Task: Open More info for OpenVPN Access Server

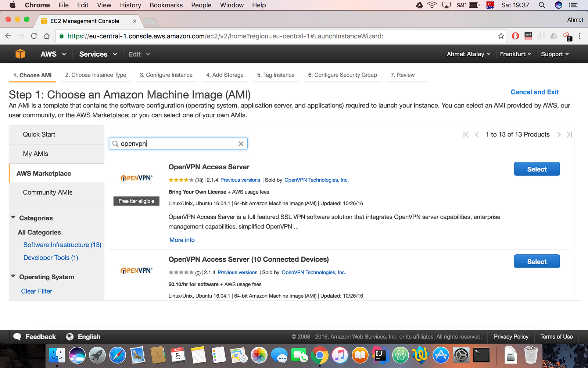Action: pyautogui.click(x=182, y=240)
